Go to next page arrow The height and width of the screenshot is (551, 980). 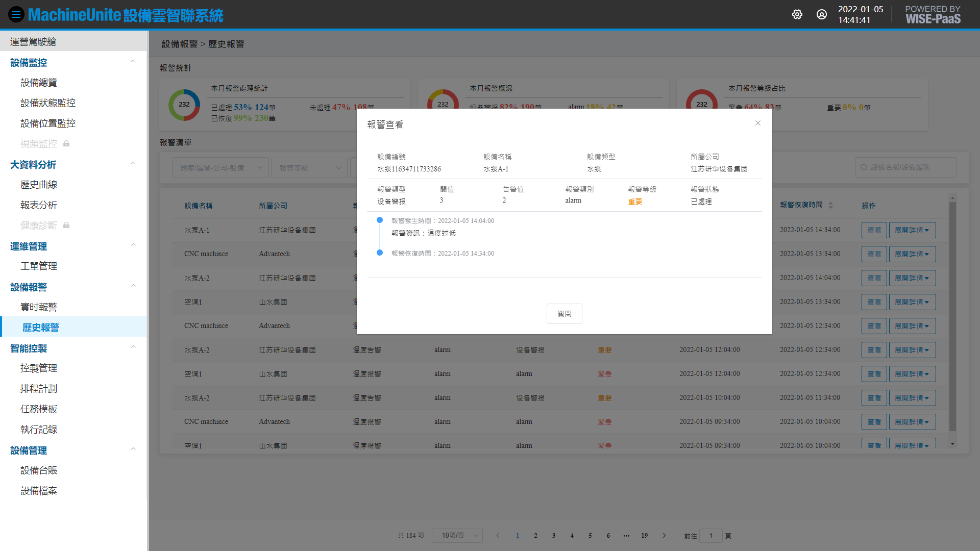[x=664, y=536]
